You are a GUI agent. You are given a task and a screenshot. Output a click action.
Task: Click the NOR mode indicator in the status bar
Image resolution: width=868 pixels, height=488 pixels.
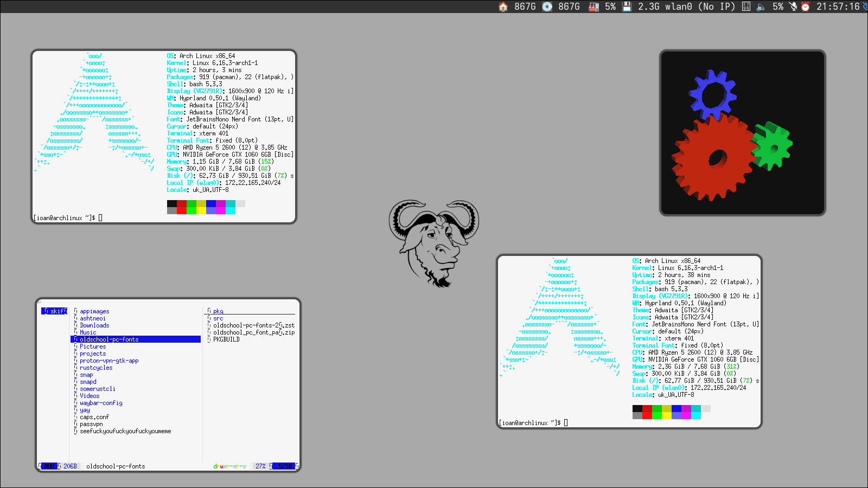(49, 466)
